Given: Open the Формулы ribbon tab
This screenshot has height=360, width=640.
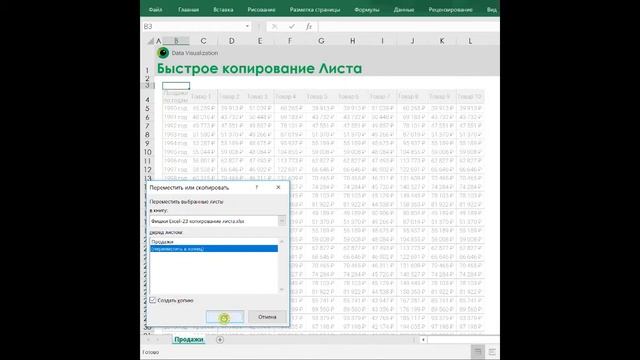Looking at the screenshot, I should coord(367,9).
